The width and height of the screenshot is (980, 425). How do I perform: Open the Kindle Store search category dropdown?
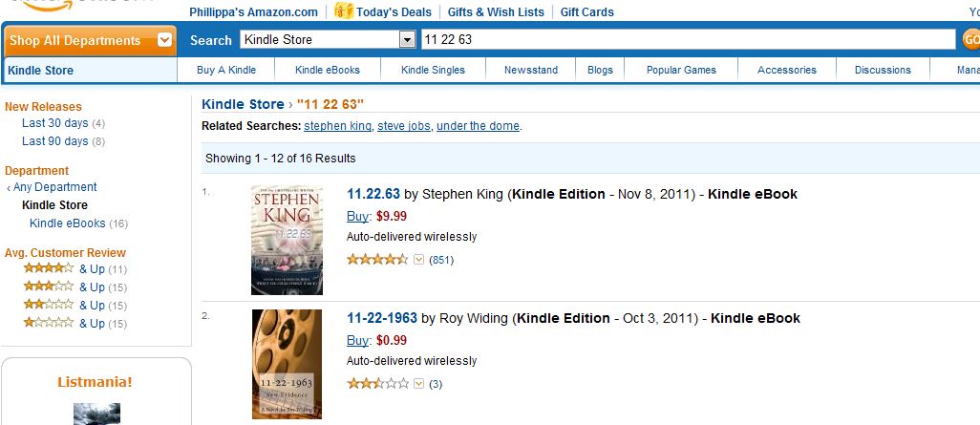(408, 40)
